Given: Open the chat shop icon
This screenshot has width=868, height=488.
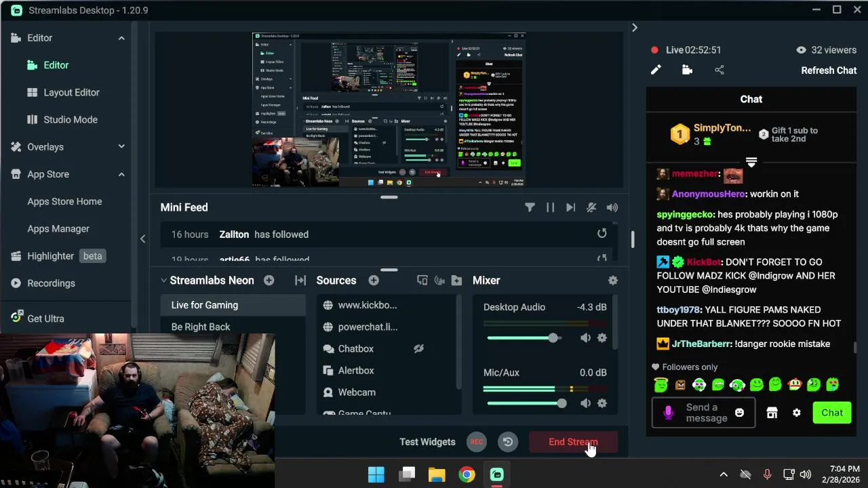Looking at the screenshot, I should [772, 413].
